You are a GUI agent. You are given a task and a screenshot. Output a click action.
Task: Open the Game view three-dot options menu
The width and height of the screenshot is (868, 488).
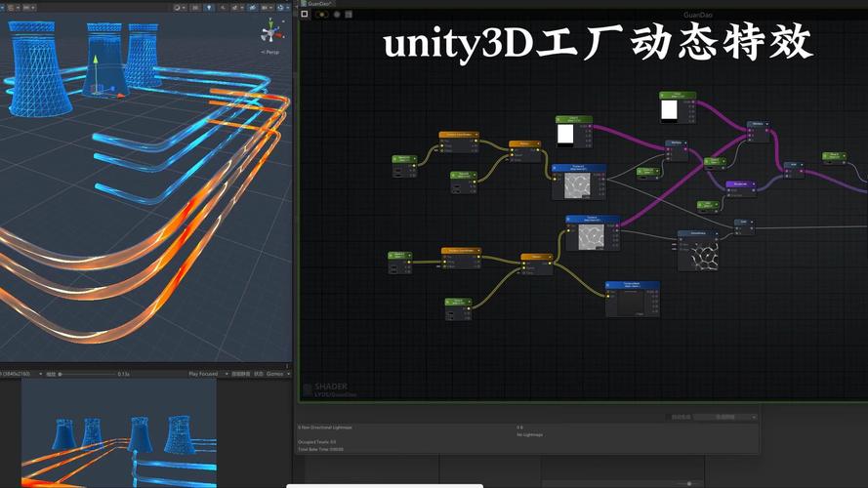point(287,366)
